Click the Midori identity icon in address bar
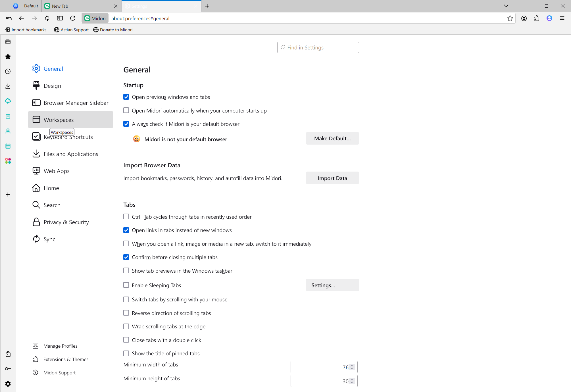 coord(95,18)
